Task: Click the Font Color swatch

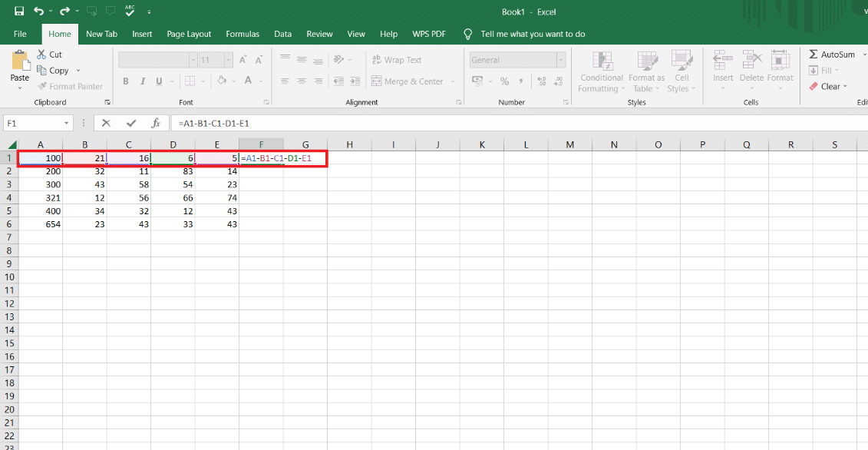Action: coord(247,81)
